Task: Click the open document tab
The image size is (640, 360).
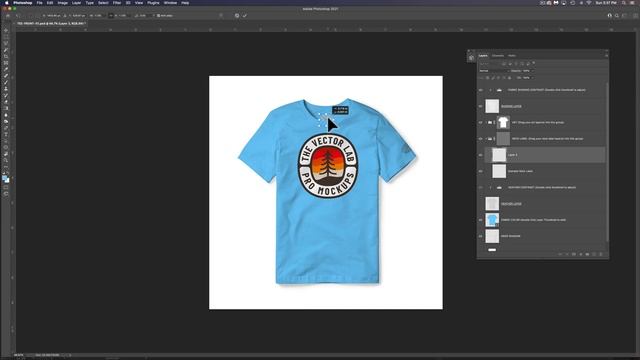Action: coord(51,24)
